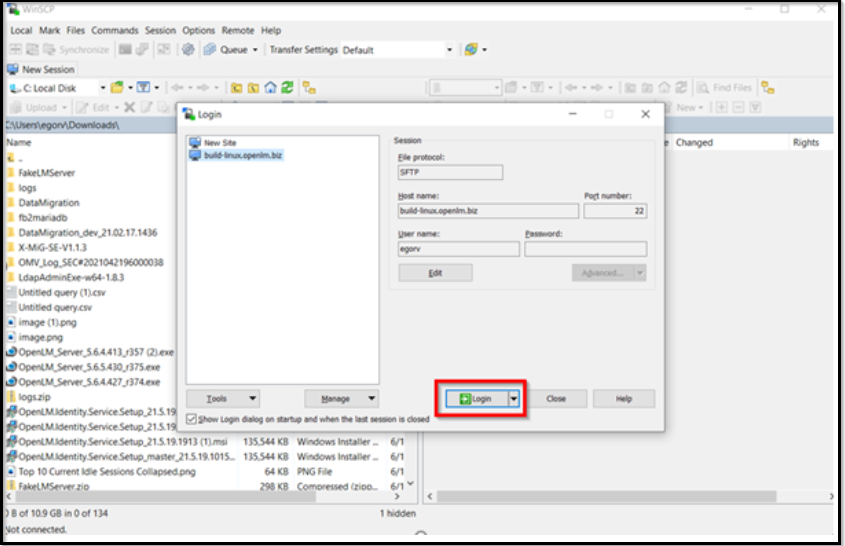Viewport: 845px width, 546px height.
Task: Click the local open-folder icon beside drive selector
Action: click(118, 88)
